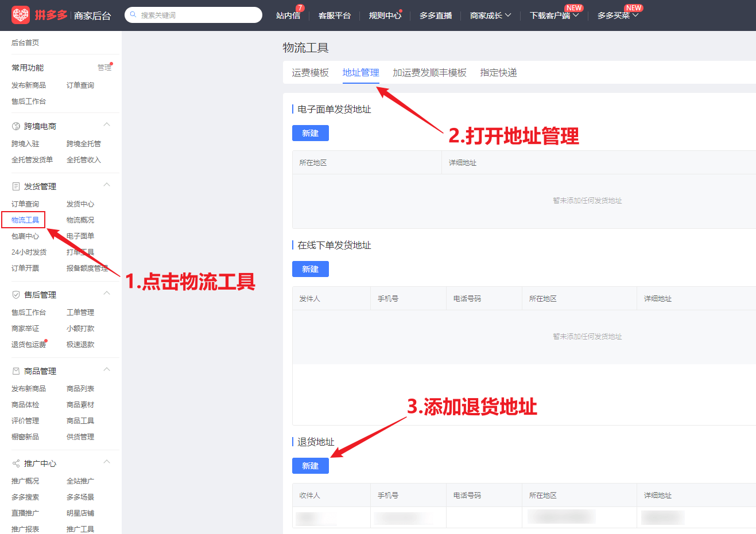Screen dimensions: 756x534
Task: Click the 跨境电商 section icon
Action: pyautogui.click(x=16, y=126)
